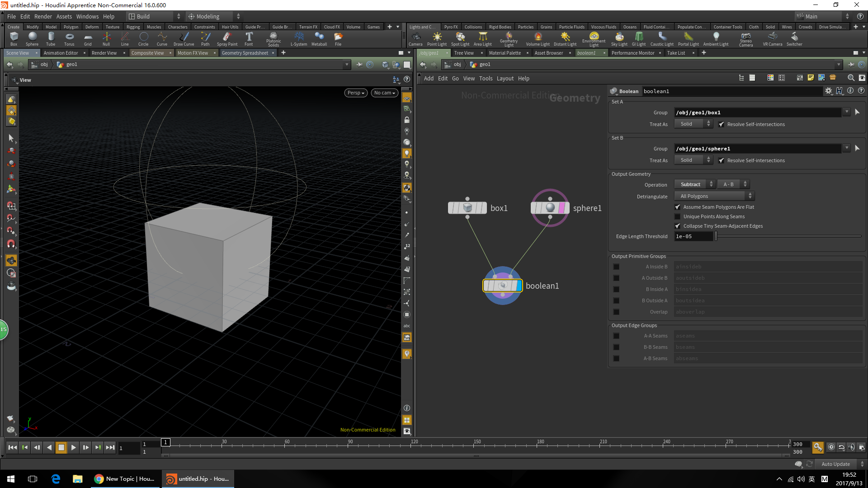Image resolution: width=868 pixels, height=488 pixels.
Task: Edit the boolean1 node name field
Action: tap(731, 91)
